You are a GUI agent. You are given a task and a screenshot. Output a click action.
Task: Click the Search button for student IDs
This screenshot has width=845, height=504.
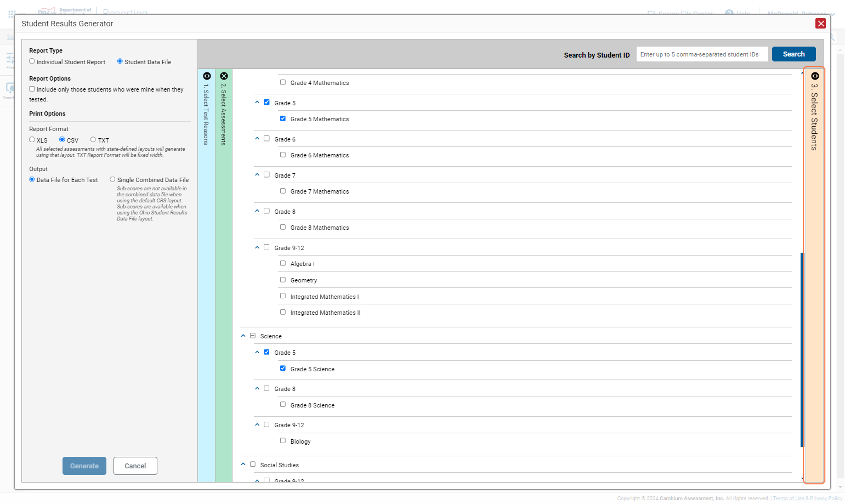pyautogui.click(x=794, y=54)
